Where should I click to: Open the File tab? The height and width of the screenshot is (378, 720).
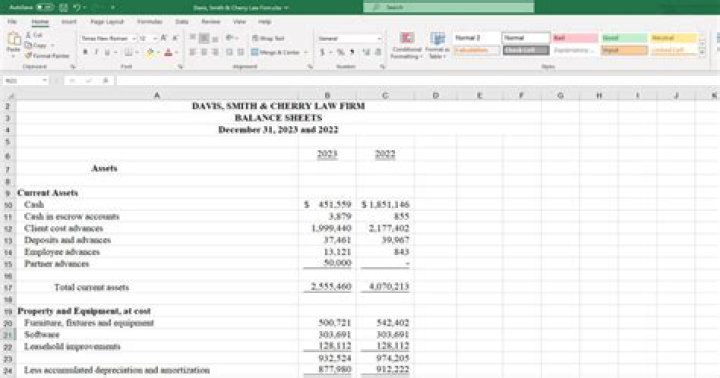12,22
